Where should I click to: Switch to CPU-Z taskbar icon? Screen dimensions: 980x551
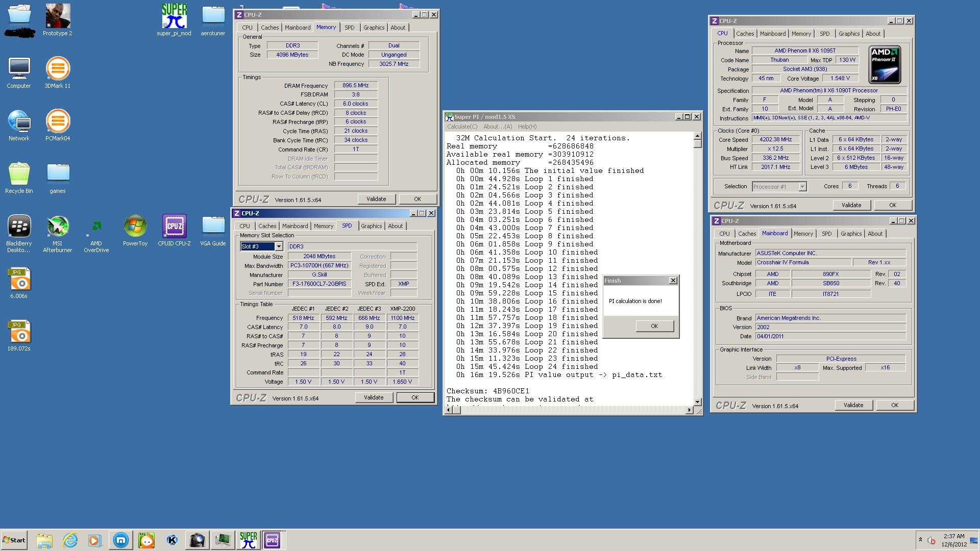pos(272,540)
